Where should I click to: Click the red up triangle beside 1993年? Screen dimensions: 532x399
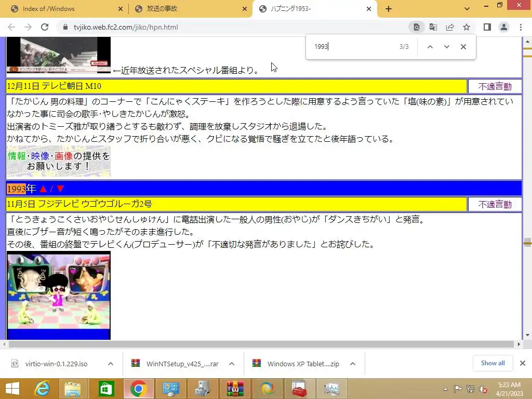(43, 189)
